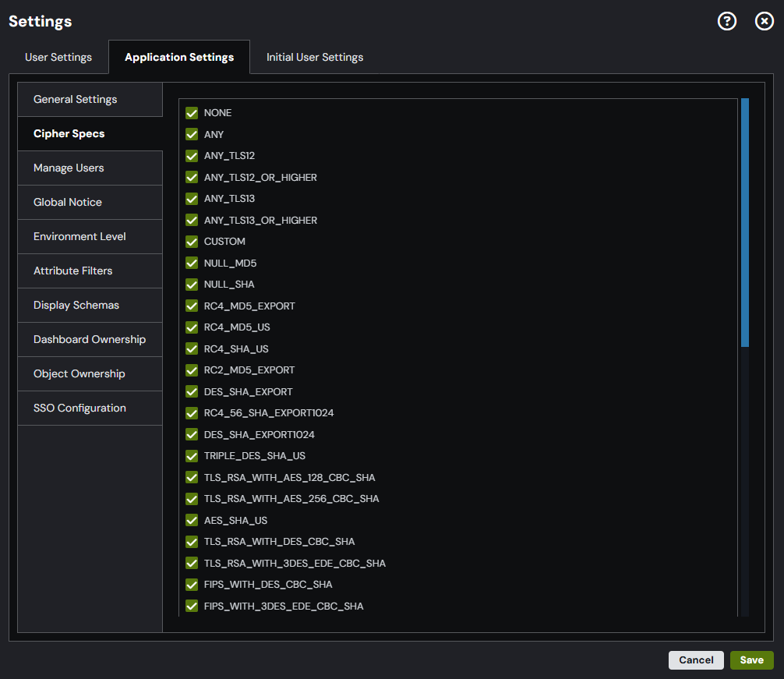
Task: Open Display Schemas section
Action: click(90, 305)
